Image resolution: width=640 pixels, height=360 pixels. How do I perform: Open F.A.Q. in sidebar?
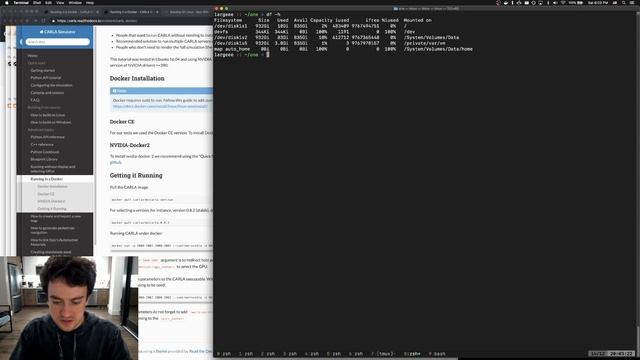pyautogui.click(x=35, y=100)
